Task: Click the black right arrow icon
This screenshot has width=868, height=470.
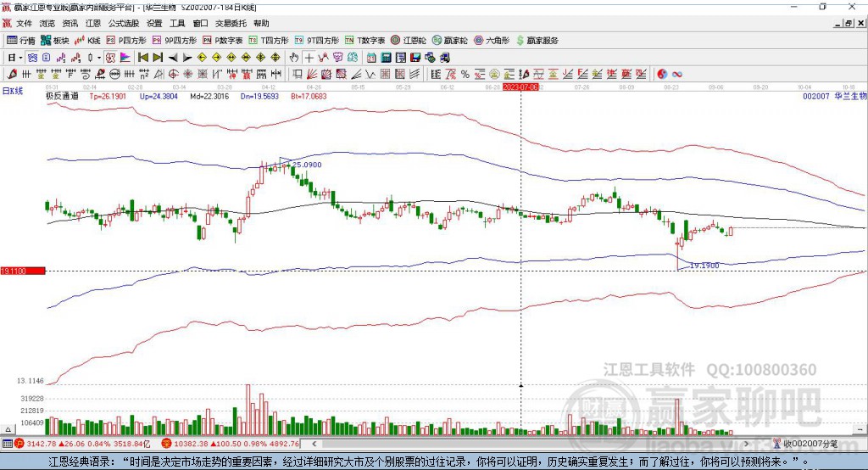Action: 187,58
